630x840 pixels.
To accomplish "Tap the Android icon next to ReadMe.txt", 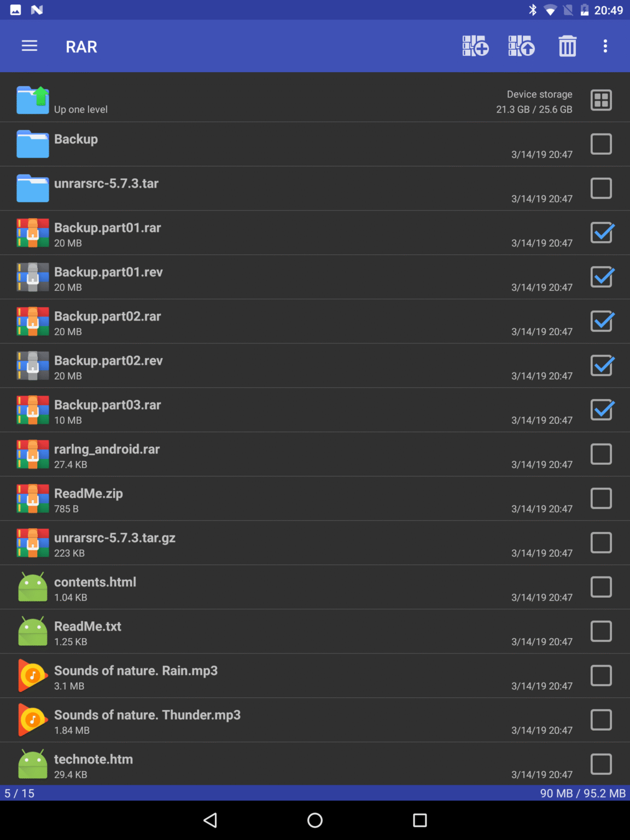I will (x=32, y=631).
